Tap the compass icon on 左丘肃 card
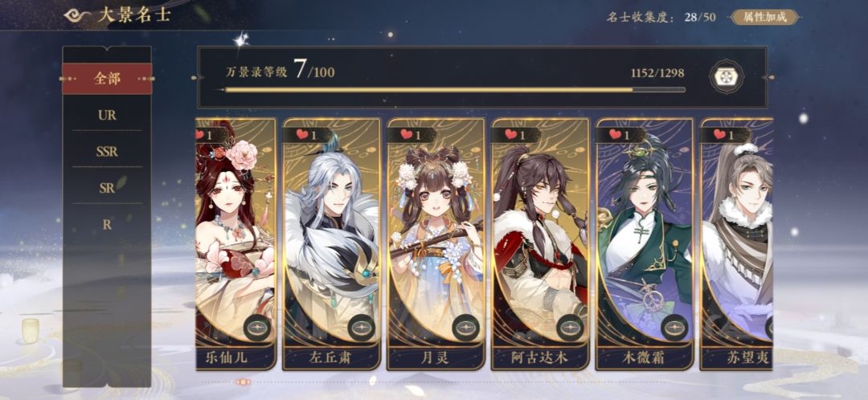This screenshot has height=400, width=868. [362, 328]
